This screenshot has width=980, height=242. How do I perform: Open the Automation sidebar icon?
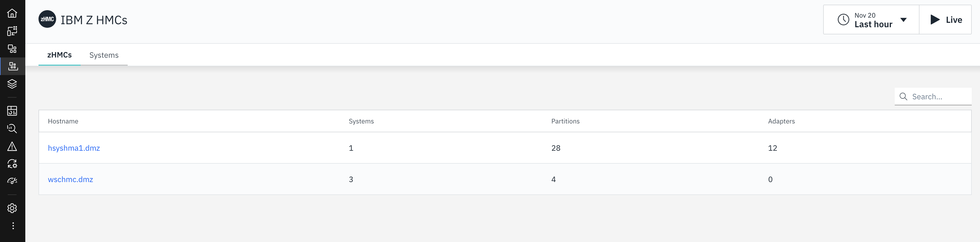click(x=12, y=164)
